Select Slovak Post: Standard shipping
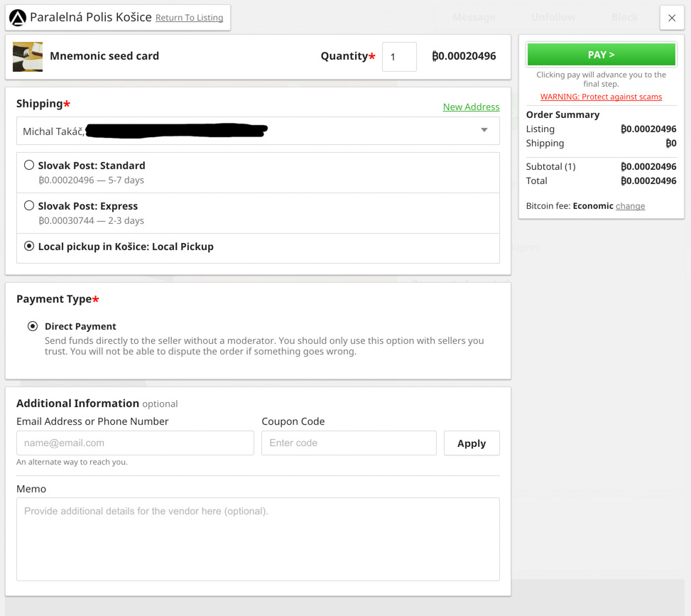This screenshot has width=691, height=616. coord(29,166)
